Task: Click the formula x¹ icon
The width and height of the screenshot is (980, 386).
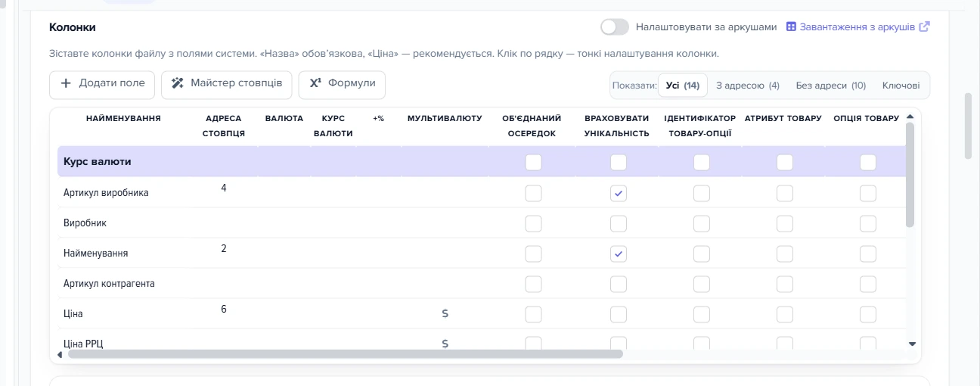Action: tap(315, 83)
